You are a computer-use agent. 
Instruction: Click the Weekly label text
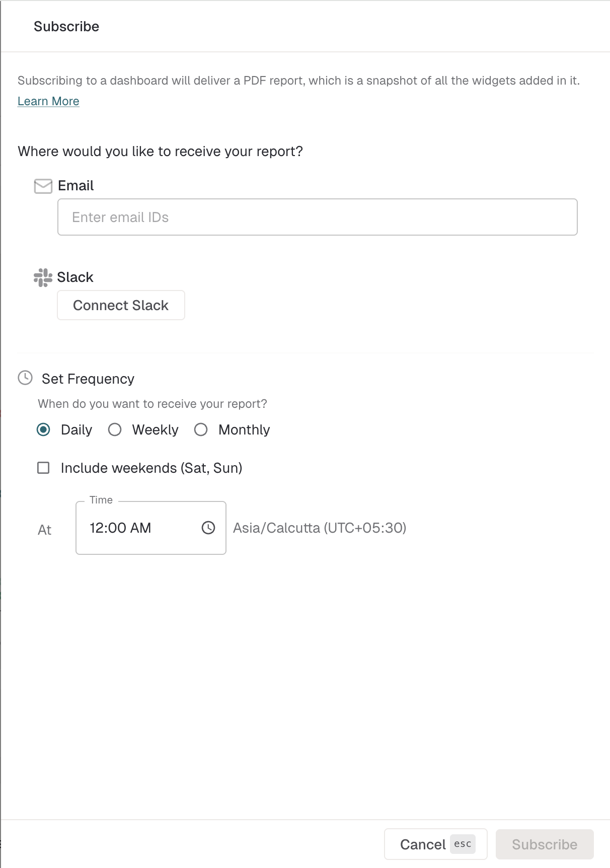[155, 430]
